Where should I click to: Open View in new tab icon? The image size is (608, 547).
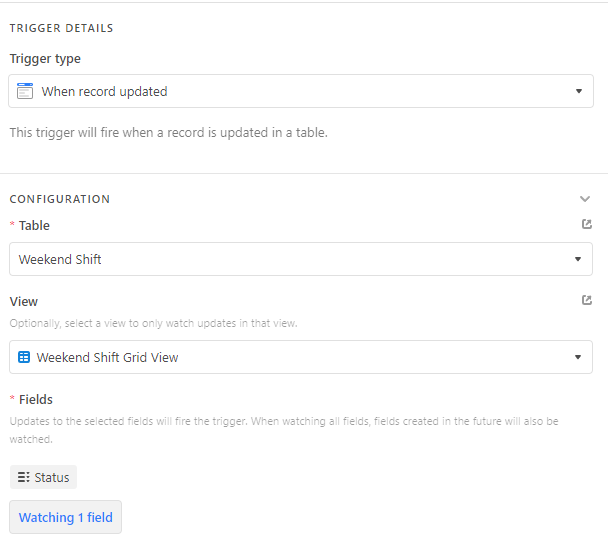tap(587, 300)
